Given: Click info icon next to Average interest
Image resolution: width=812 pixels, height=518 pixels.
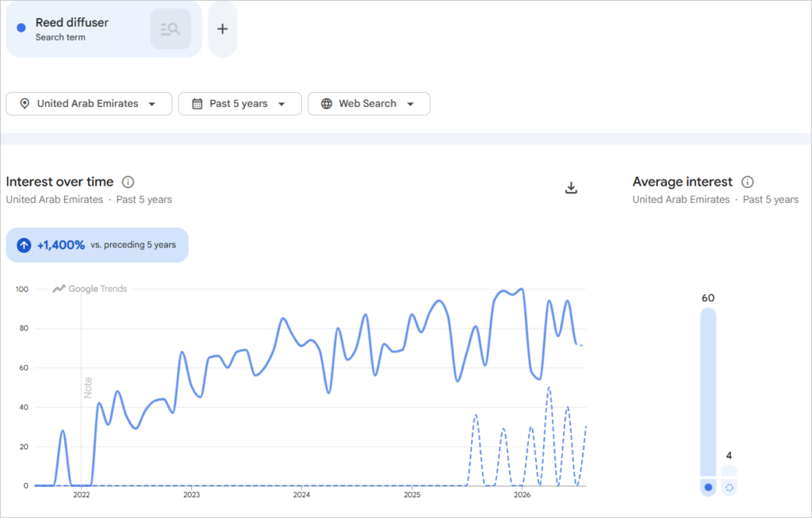Looking at the screenshot, I should (x=747, y=182).
